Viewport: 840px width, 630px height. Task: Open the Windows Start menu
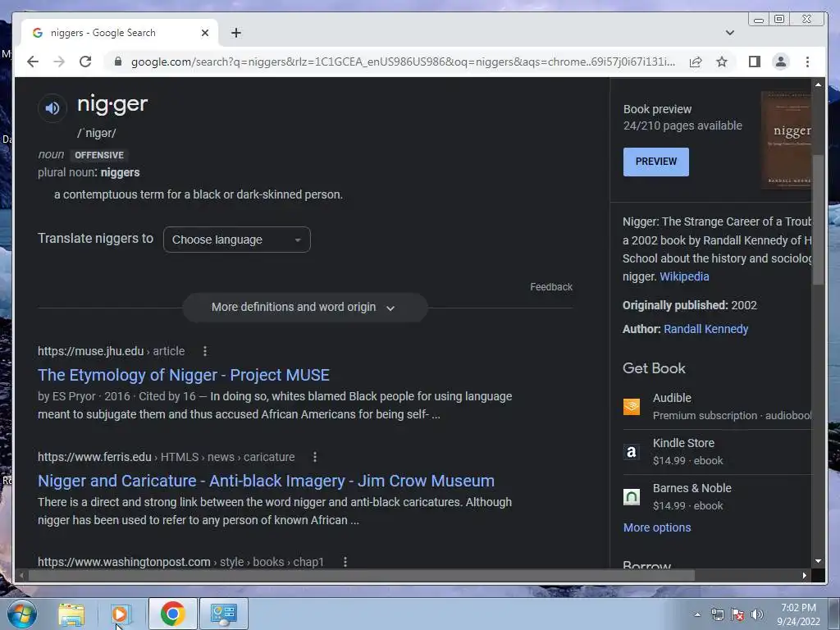22,614
